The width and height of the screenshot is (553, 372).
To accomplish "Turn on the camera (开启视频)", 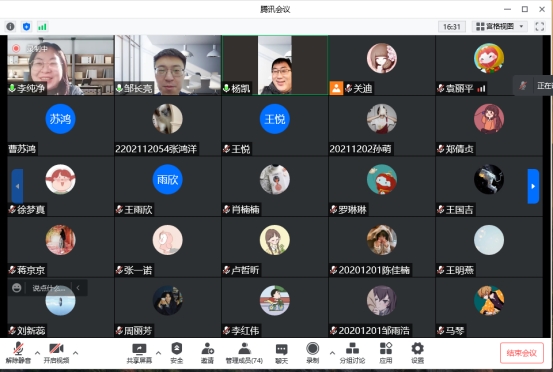I will pyautogui.click(x=56, y=353).
